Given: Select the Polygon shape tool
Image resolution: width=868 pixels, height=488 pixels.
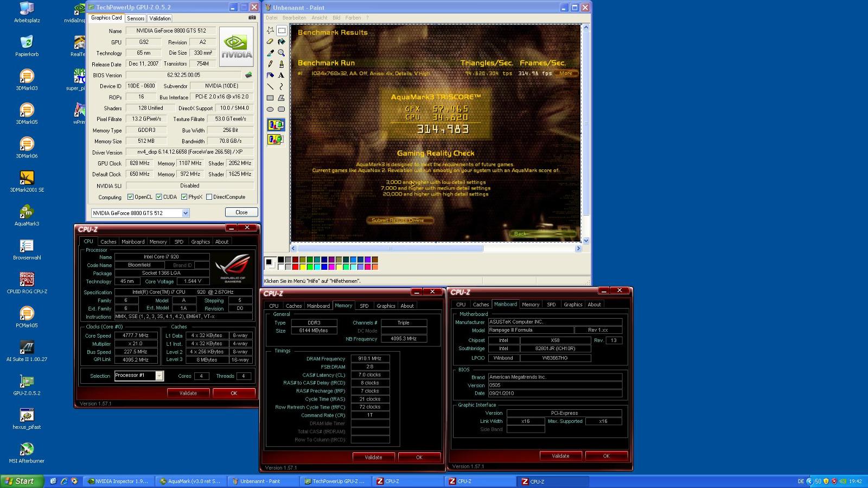Looking at the screenshot, I should (x=282, y=98).
